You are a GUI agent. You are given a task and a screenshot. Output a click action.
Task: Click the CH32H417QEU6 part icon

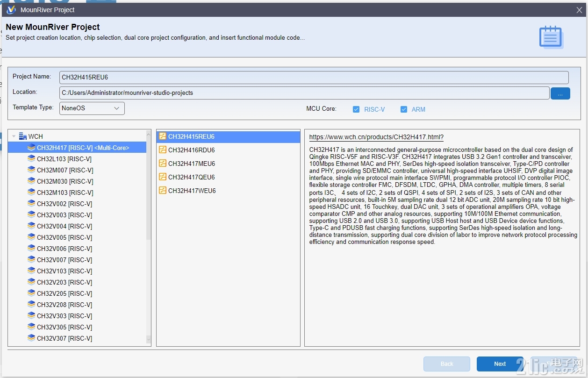coord(163,177)
